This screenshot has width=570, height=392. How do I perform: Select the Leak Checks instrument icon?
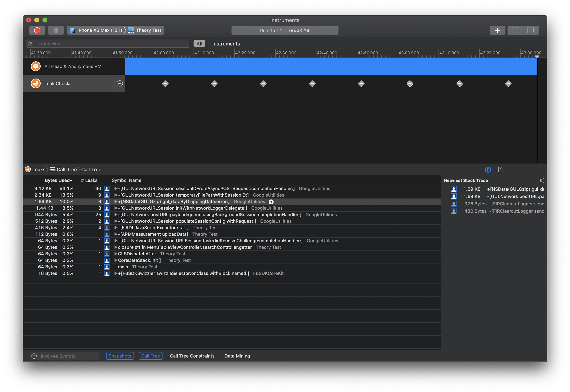tap(36, 83)
